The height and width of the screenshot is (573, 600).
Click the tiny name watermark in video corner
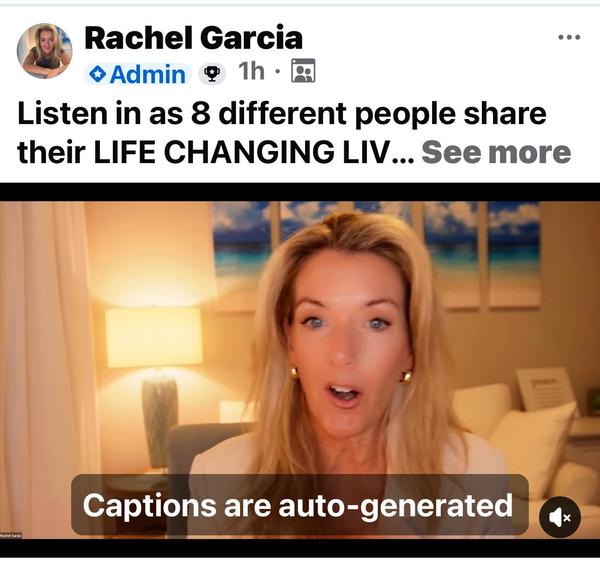coord(11,535)
